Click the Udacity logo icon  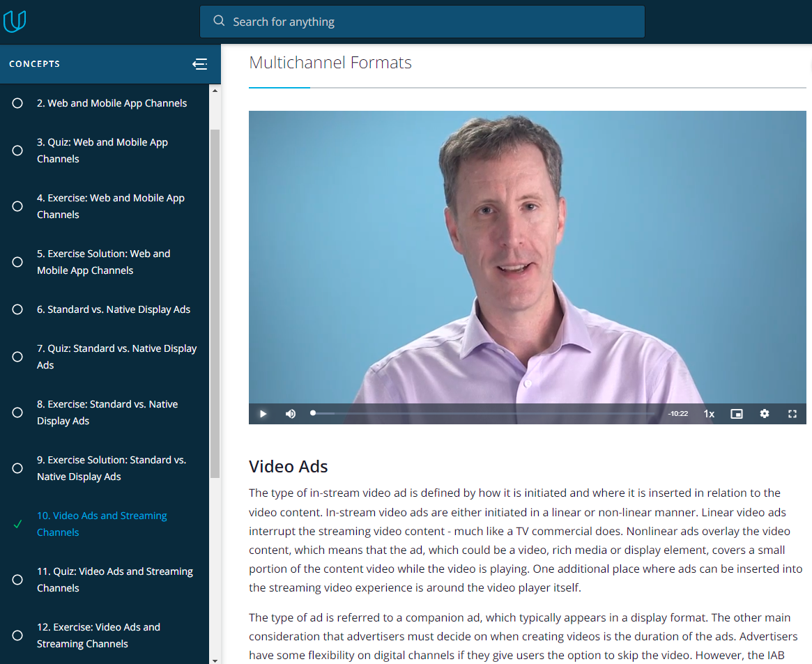[x=15, y=21]
